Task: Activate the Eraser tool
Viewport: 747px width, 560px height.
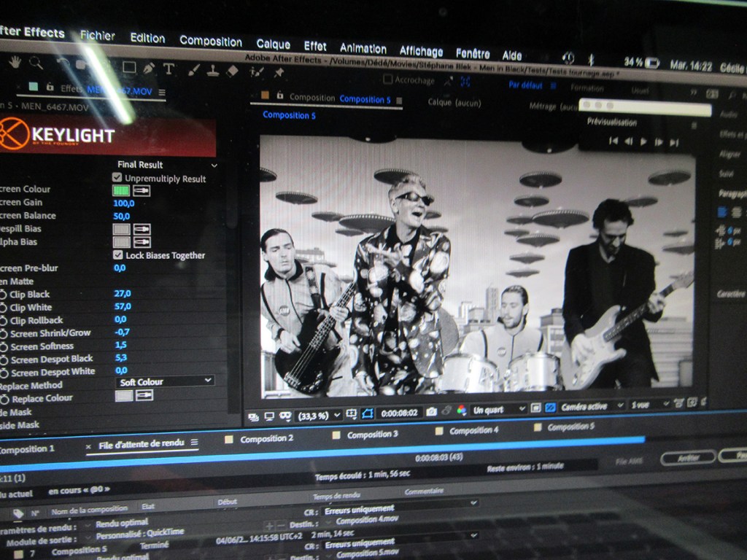Action: click(x=233, y=71)
